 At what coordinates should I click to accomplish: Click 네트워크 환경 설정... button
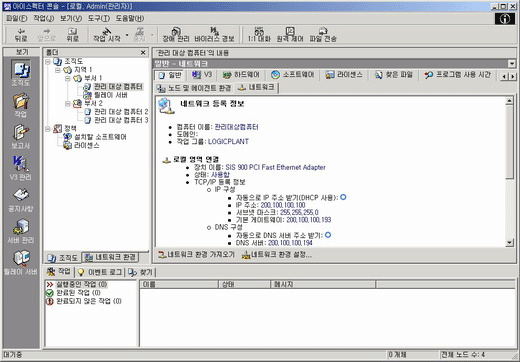(277, 255)
